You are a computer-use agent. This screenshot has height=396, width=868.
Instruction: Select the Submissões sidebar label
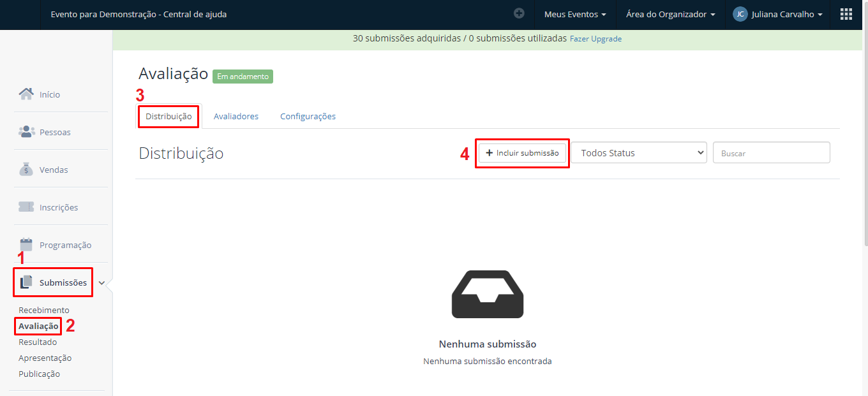coord(63,282)
